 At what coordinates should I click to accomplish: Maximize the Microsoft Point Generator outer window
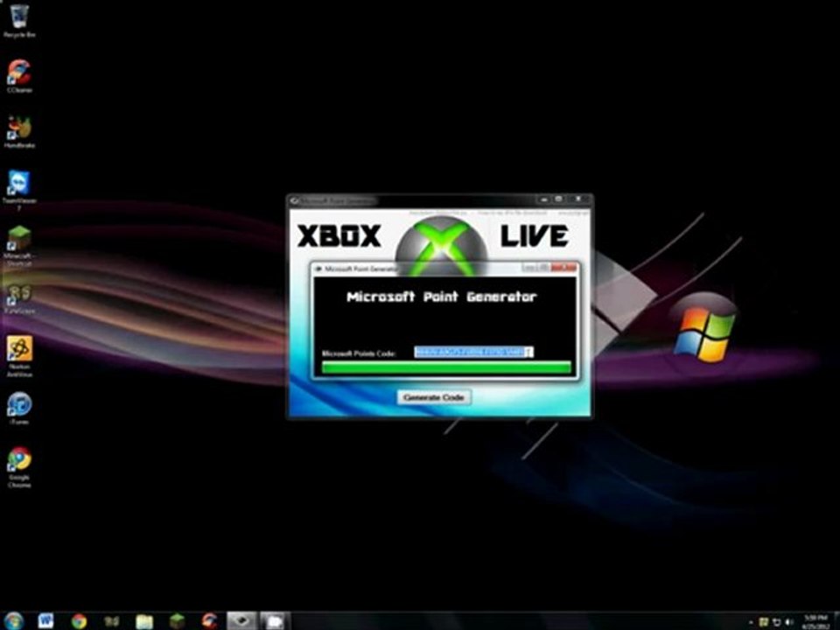558,199
